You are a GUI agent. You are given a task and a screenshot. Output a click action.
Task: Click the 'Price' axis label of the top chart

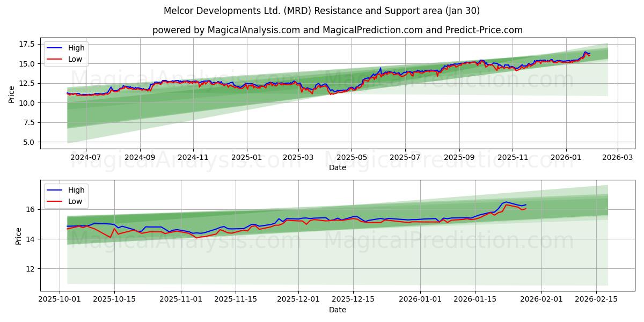point(12,93)
